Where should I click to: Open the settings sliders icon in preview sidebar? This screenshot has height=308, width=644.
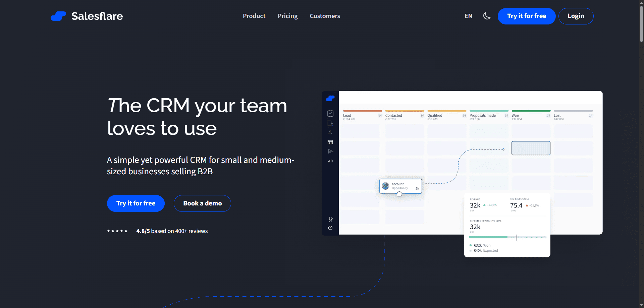click(x=331, y=220)
